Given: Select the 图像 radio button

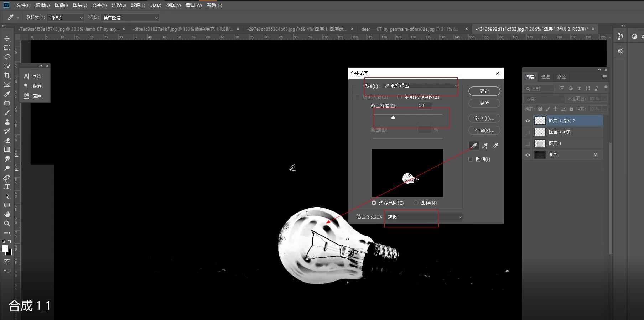Looking at the screenshot, I should [x=416, y=203].
